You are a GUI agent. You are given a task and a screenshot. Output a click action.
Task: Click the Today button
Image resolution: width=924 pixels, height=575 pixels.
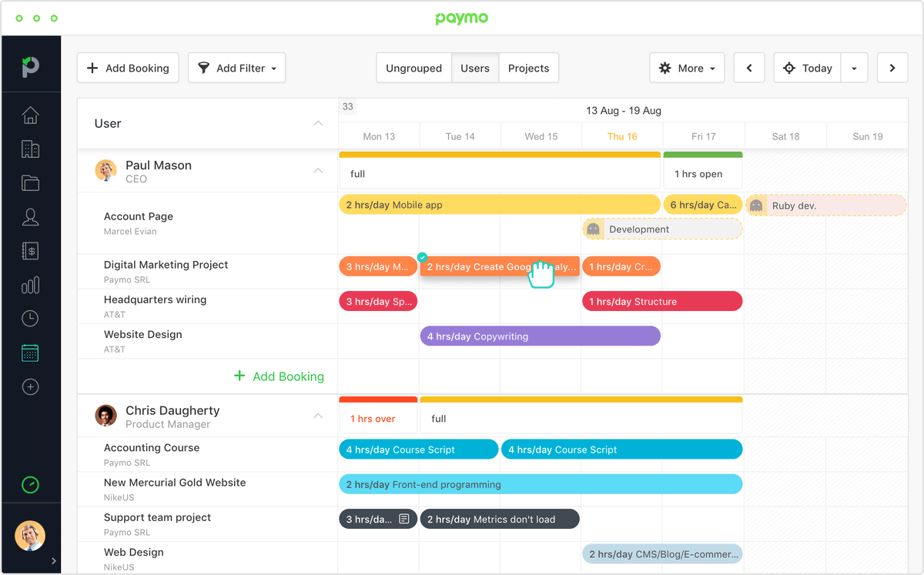[808, 68]
